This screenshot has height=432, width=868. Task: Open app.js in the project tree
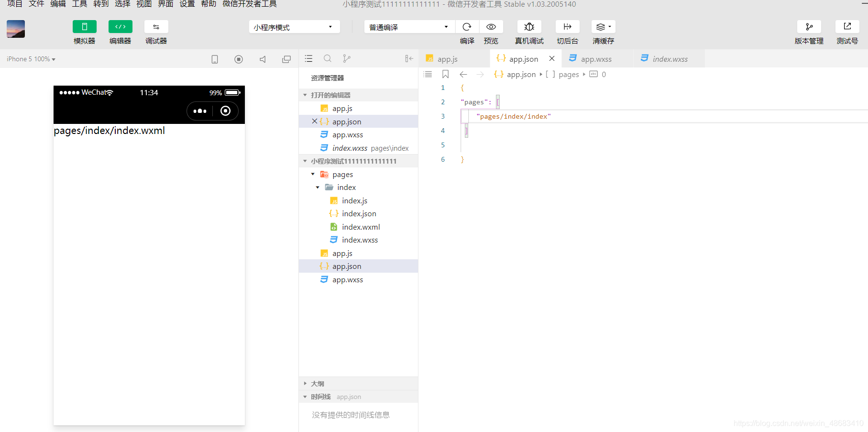359,253
